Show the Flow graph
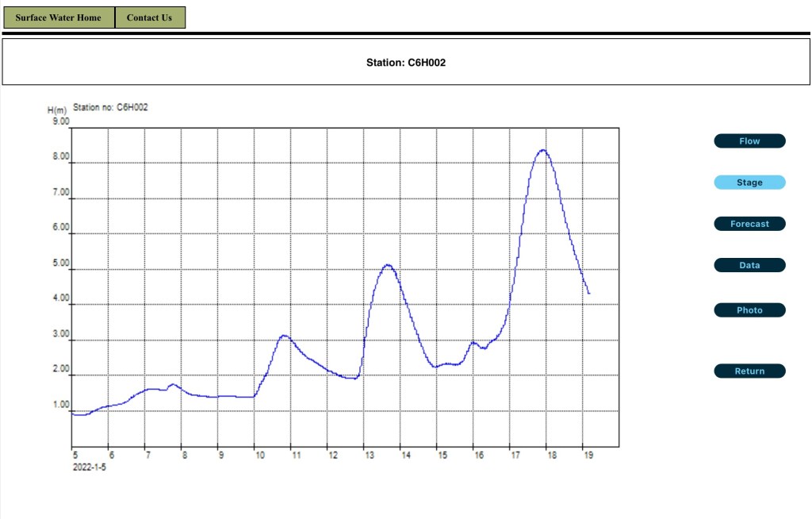The image size is (812, 519). [x=749, y=141]
